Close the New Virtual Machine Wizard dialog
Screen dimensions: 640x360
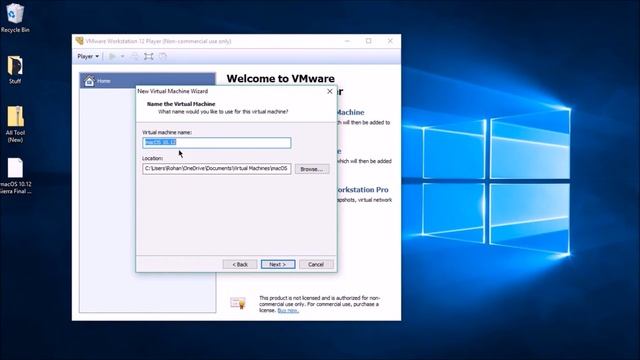point(330,91)
